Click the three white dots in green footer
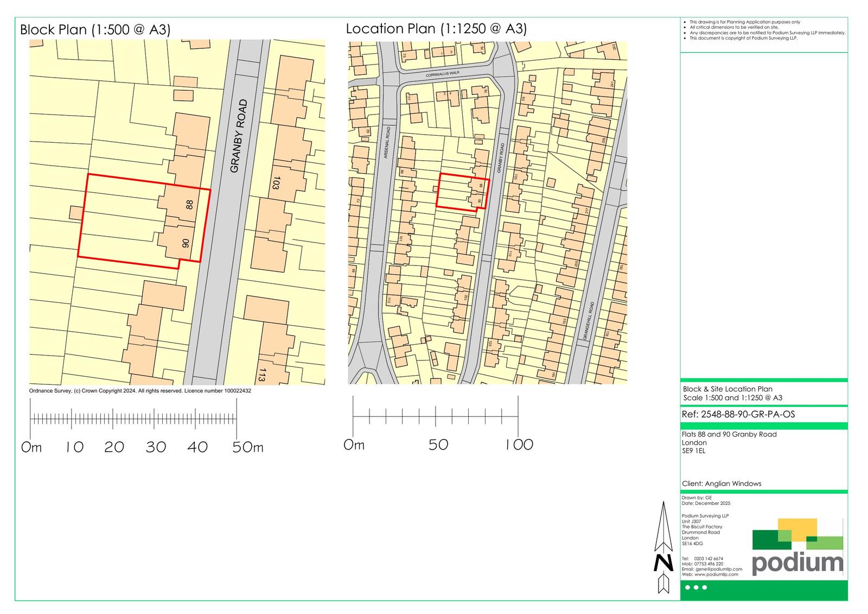Image resolution: width=868 pixels, height=614 pixels. click(x=696, y=587)
